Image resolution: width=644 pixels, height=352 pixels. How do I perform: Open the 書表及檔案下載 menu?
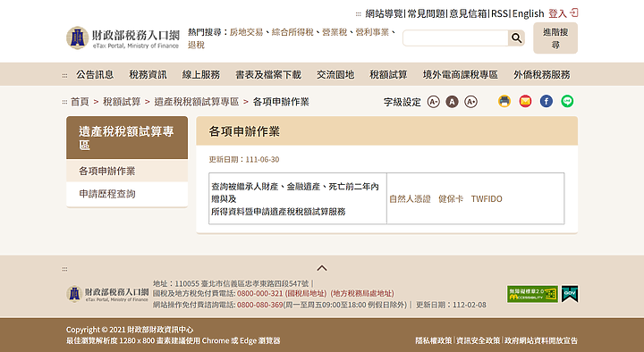tap(268, 75)
